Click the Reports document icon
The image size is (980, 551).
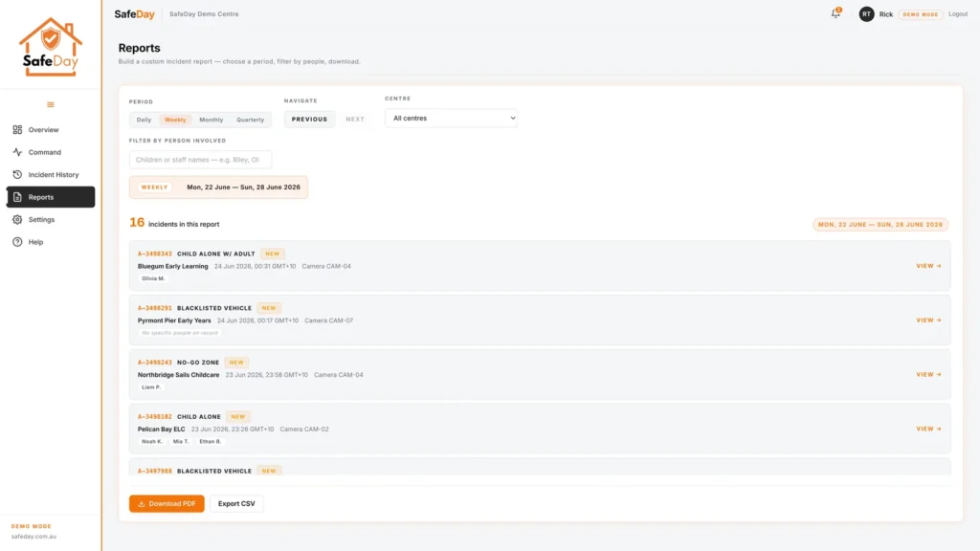tap(17, 197)
